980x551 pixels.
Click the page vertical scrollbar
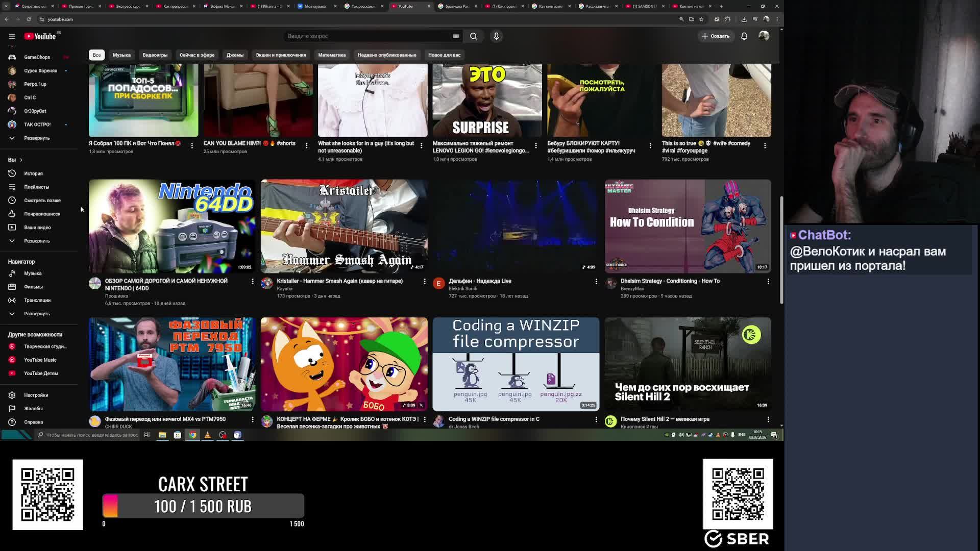(781, 250)
